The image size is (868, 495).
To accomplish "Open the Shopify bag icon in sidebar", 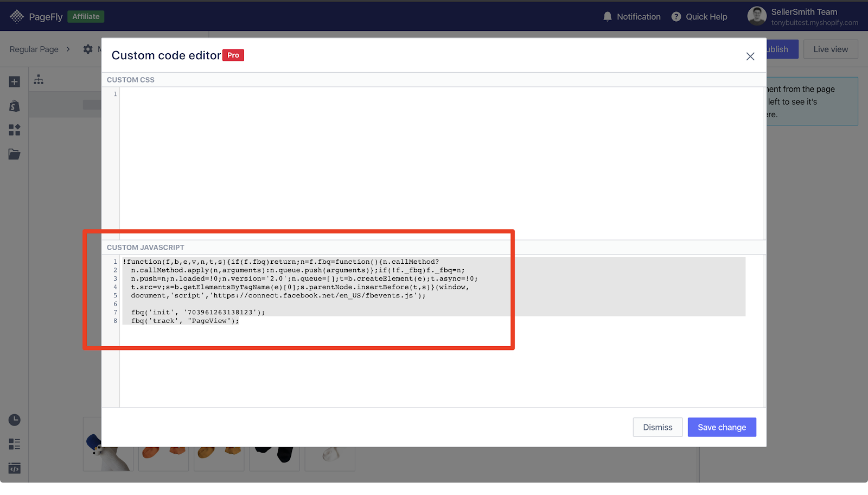I will coord(15,106).
